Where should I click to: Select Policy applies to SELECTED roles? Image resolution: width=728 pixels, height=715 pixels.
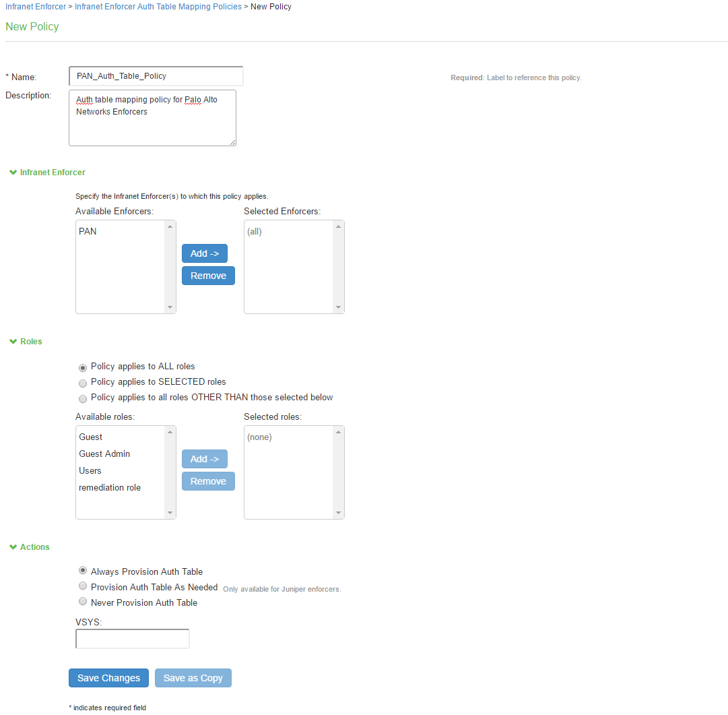(x=82, y=383)
